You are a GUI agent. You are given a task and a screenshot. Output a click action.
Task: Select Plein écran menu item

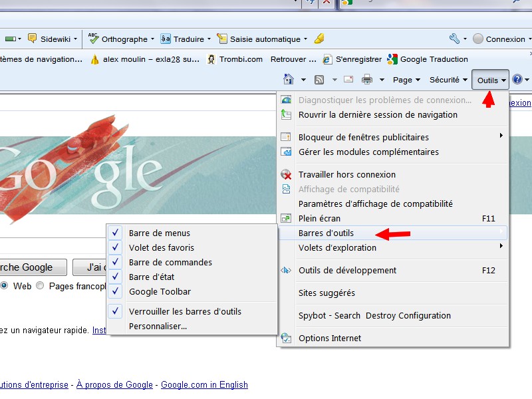point(319,218)
